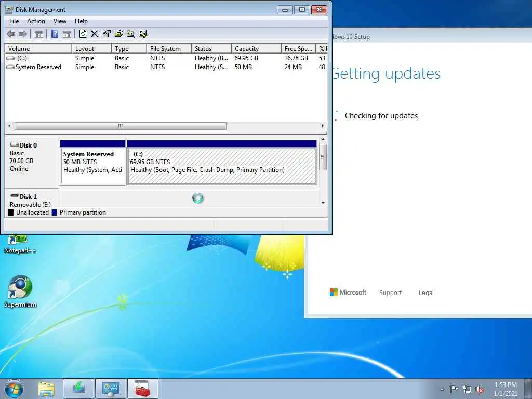
Task: Click the volume list scroll-left arrow
Action: coord(9,126)
